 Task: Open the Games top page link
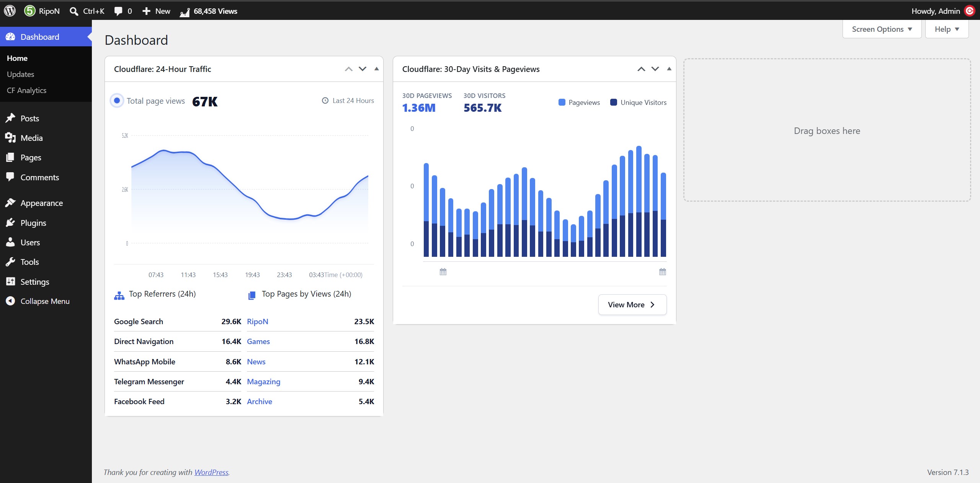click(258, 341)
